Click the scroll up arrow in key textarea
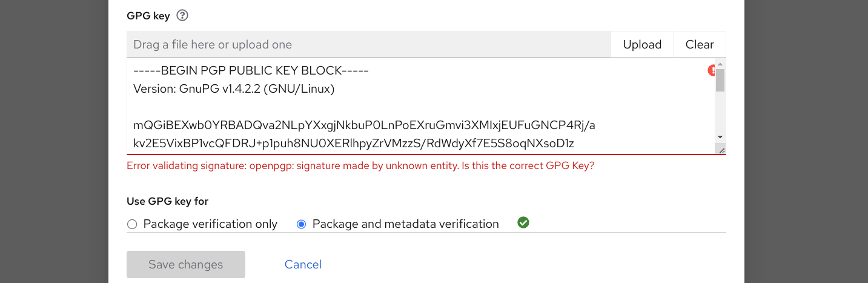 point(720,64)
